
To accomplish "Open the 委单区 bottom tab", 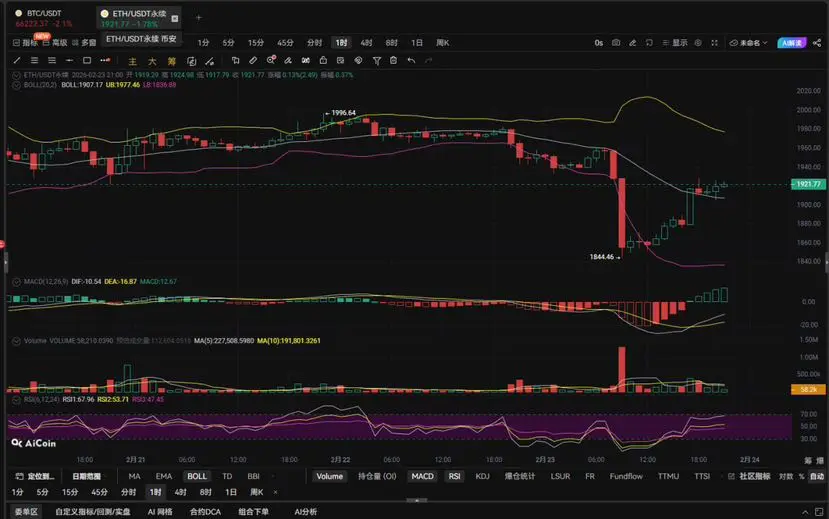I will click(26, 512).
